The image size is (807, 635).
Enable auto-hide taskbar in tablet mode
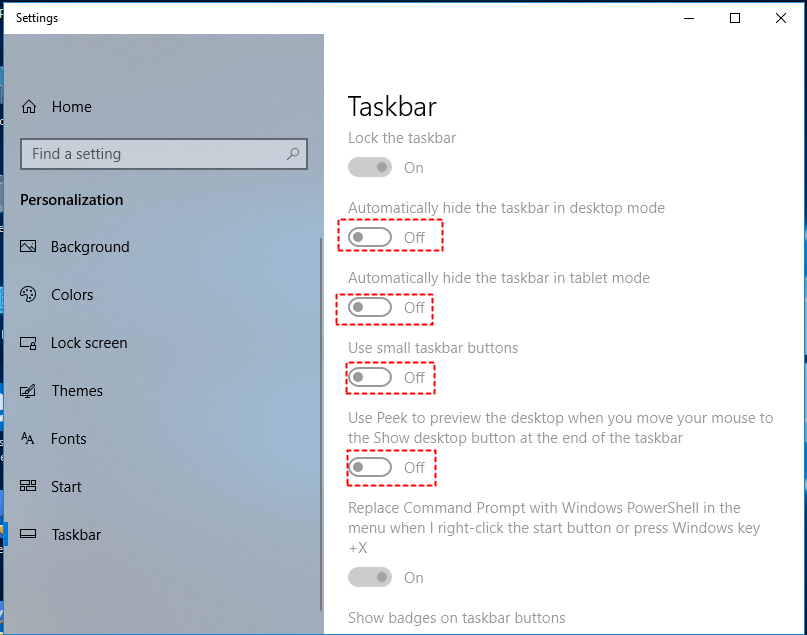pos(370,307)
